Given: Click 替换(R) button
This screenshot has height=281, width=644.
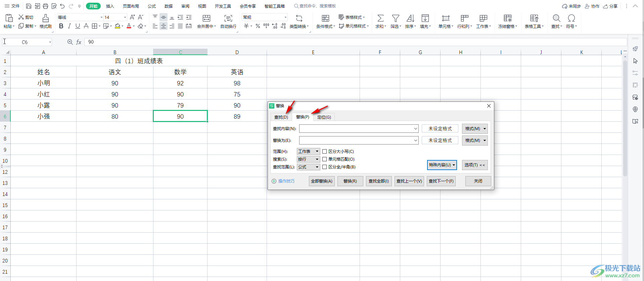Looking at the screenshot, I should 350,181.
